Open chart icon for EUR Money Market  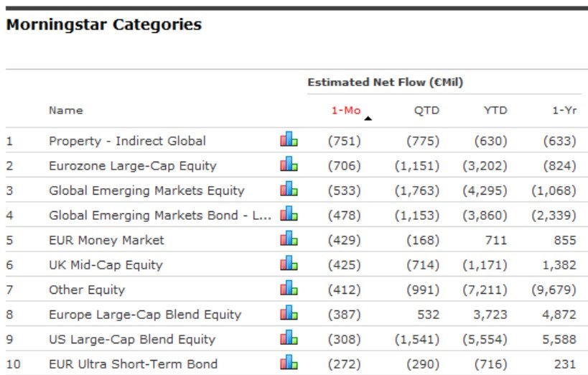(x=289, y=239)
